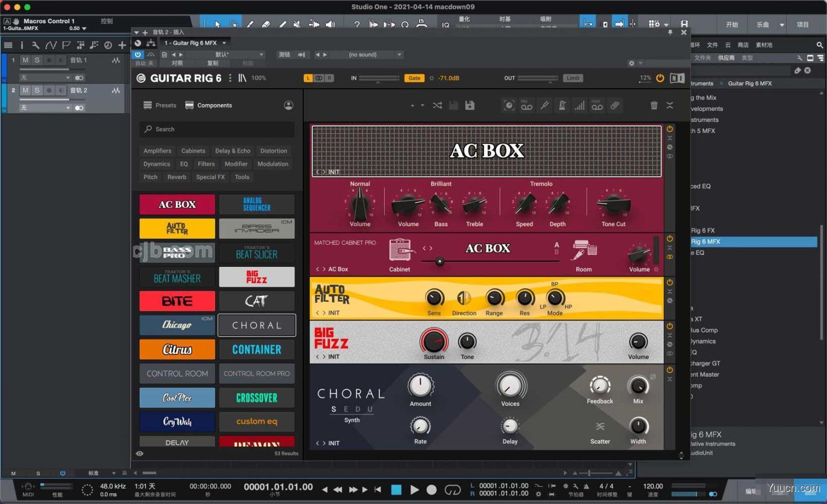The width and height of the screenshot is (827, 504).
Task: Open the 文件 tab in browser
Action: tap(712, 45)
